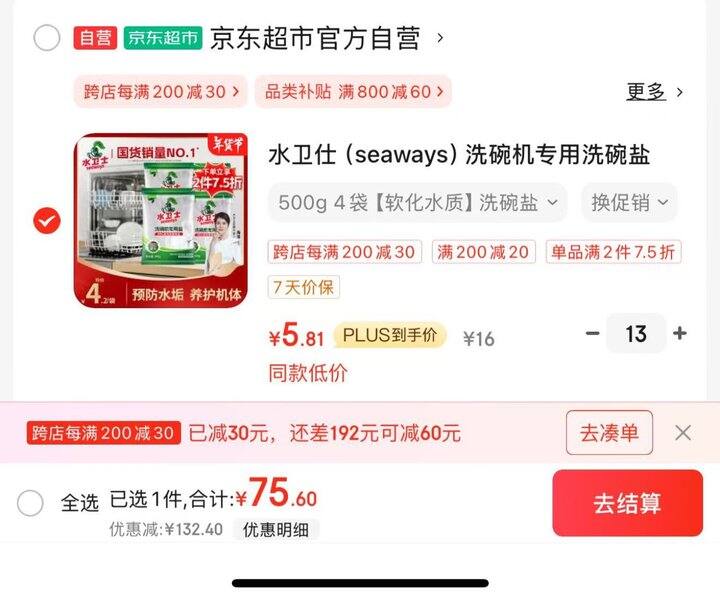This screenshot has width=720, height=600.
Task: Open the 水卫仕 product thumbnail image
Action: click(161, 220)
